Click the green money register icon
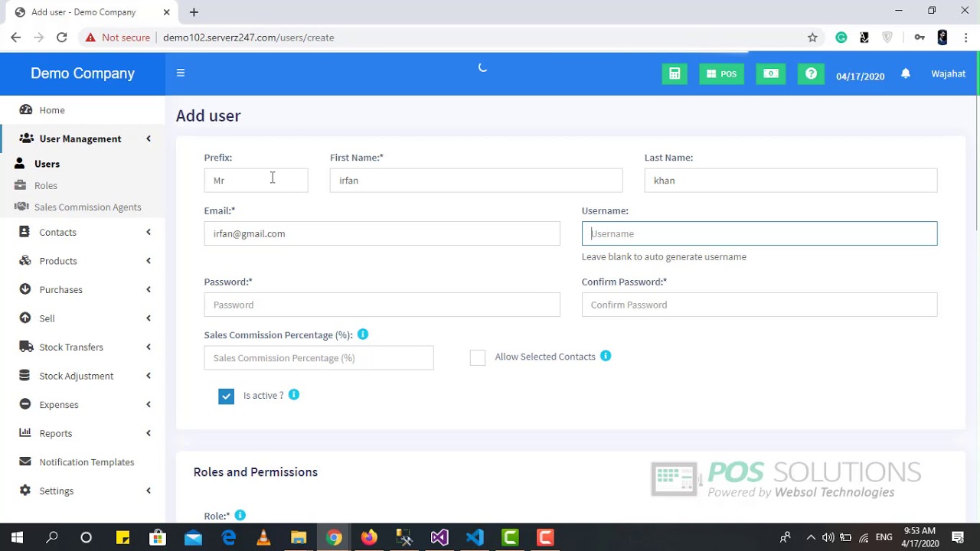This screenshot has height=551, width=980. [x=771, y=73]
